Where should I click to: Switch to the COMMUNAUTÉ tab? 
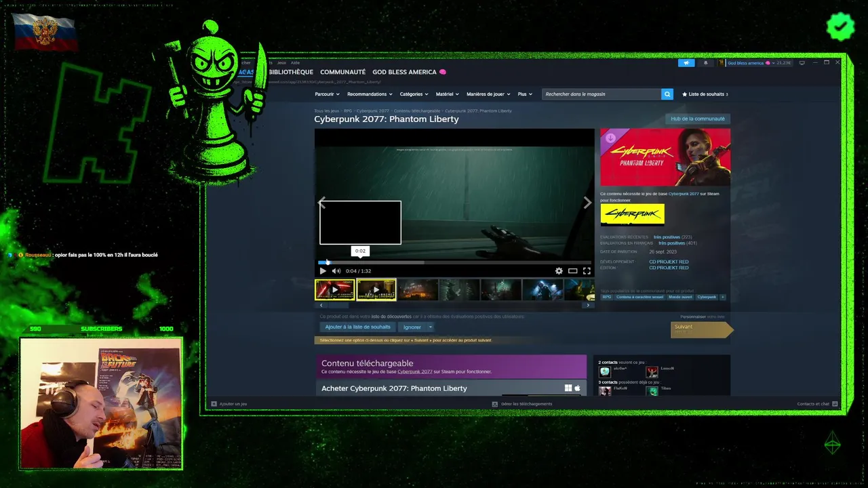(342, 72)
